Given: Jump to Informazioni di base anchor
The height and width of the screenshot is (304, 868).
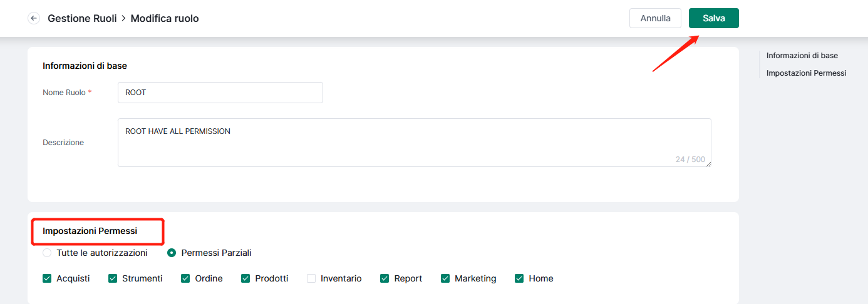Looking at the screenshot, I should pos(802,56).
